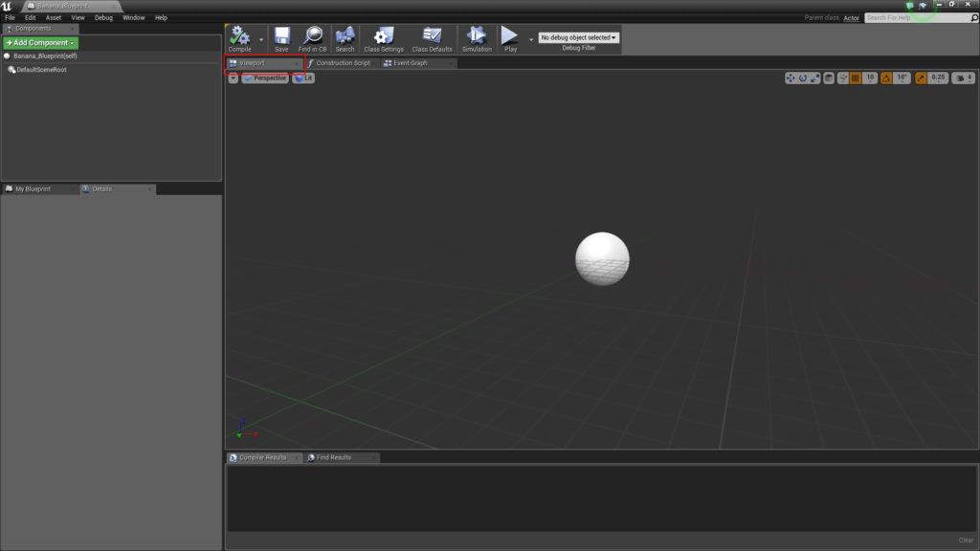Click the Compile blueprint icon
Image resolution: width=980 pixels, height=551 pixels.
click(239, 36)
